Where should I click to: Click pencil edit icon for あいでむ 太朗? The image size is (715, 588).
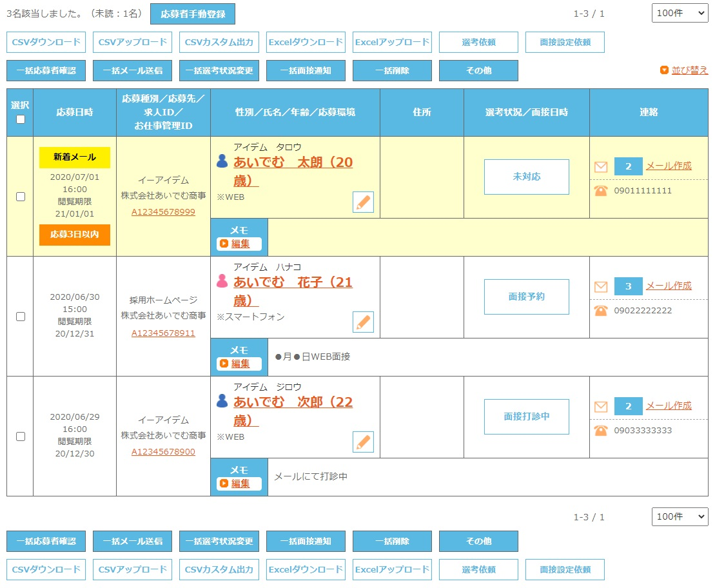coord(363,202)
